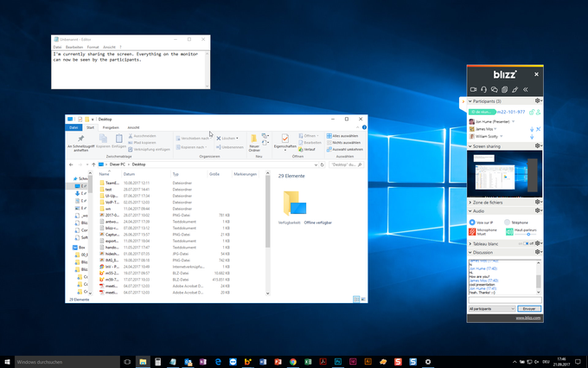Switch to Freigeben tab in Explorer
The height and width of the screenshot is (368, 588).
(x=111, y=127)
